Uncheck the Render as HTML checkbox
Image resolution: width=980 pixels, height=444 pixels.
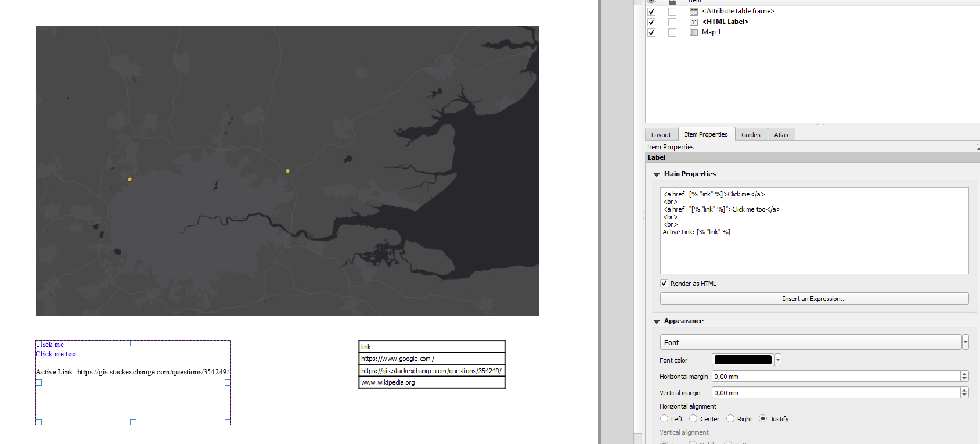tap(664, 284)
